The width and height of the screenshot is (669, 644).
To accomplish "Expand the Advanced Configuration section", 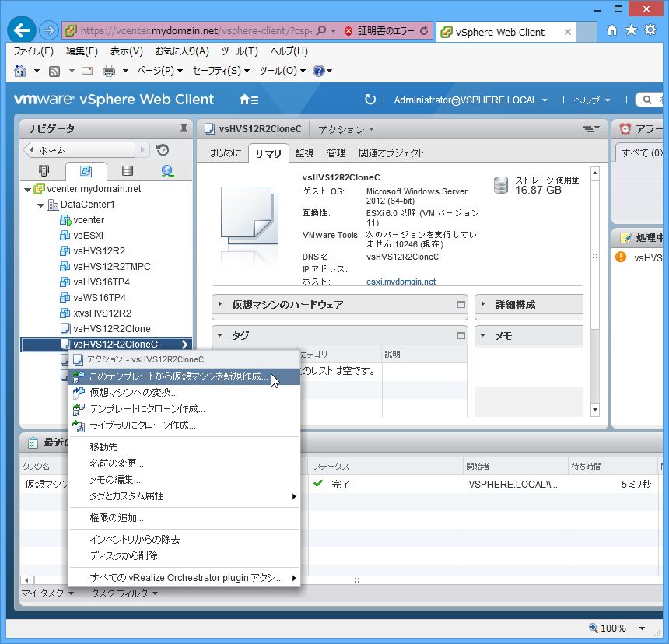I will (482, 304).
